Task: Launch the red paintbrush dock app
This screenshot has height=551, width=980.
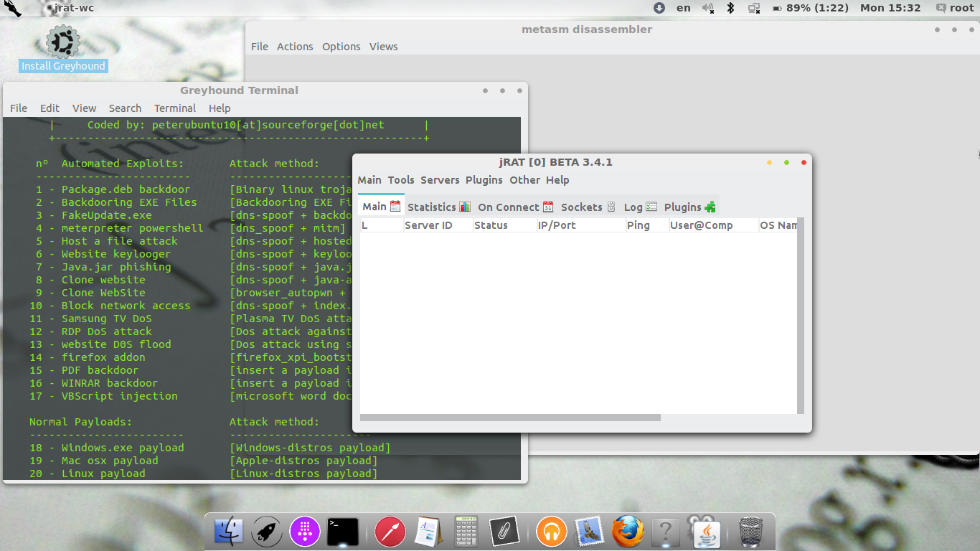Action: pyautogui.click(x=390, y=532)
